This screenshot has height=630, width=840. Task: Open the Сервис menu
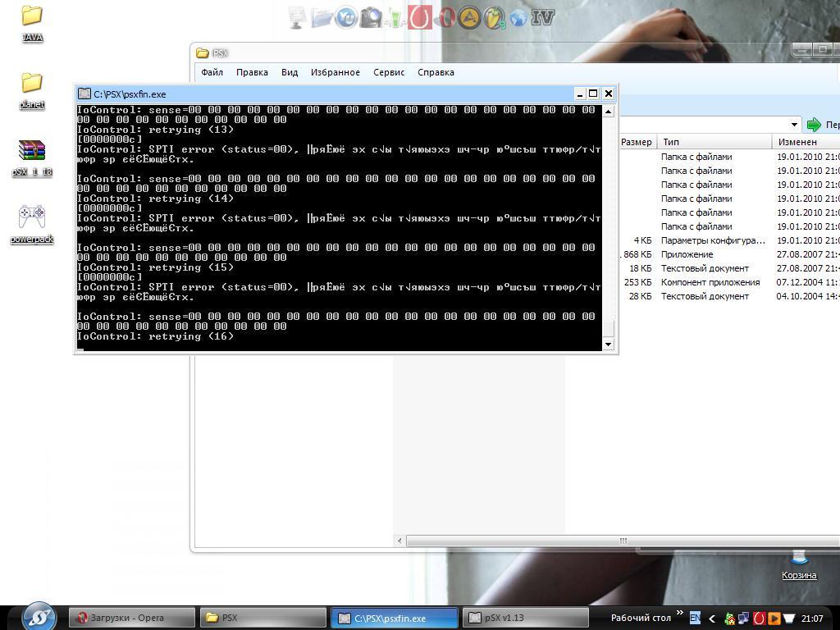click(388, 72)
